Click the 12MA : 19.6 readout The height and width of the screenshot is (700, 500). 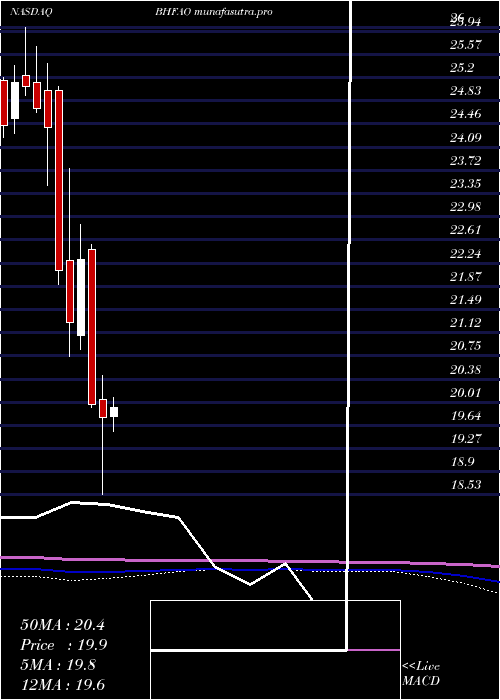coord(62,685)
